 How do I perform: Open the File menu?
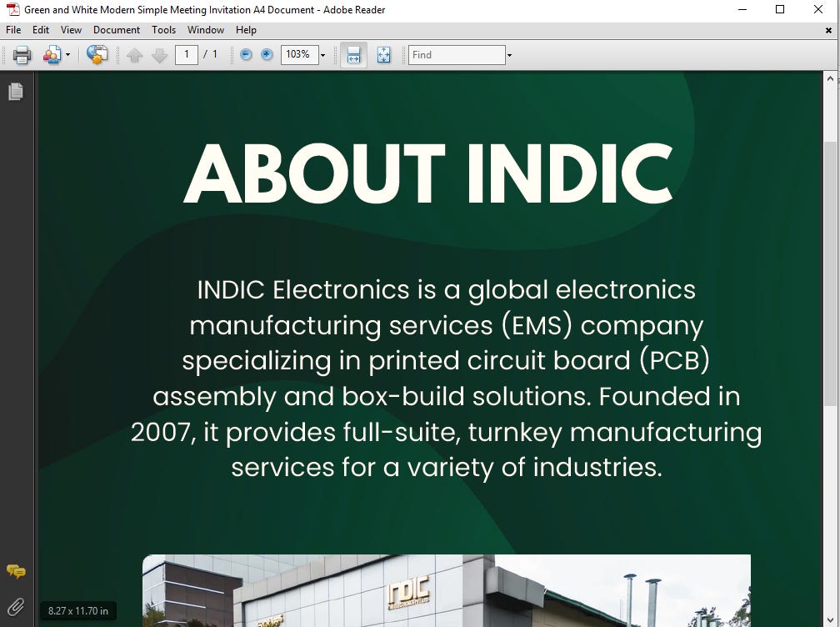(x=13, y=30)
